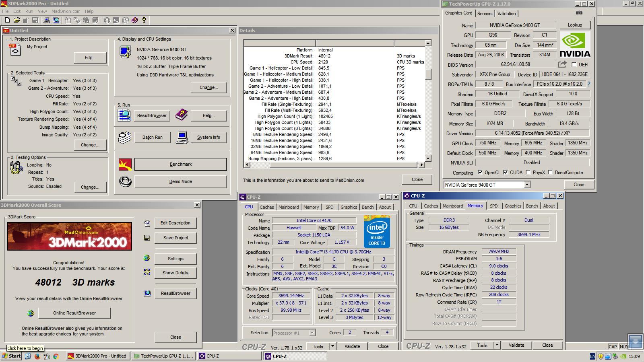Image resolution: width=644 pixels, height=362 pixels.
Task: Click the floppy icon beside Save Project
Action: pyautogui.click(x=147, y=238)
